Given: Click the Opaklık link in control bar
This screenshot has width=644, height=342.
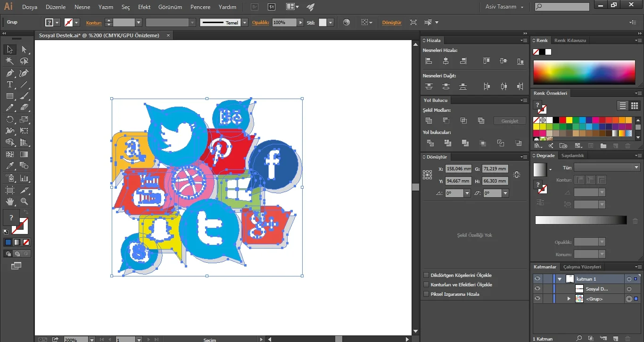Looking at the screenshot, I should point(260,23).
